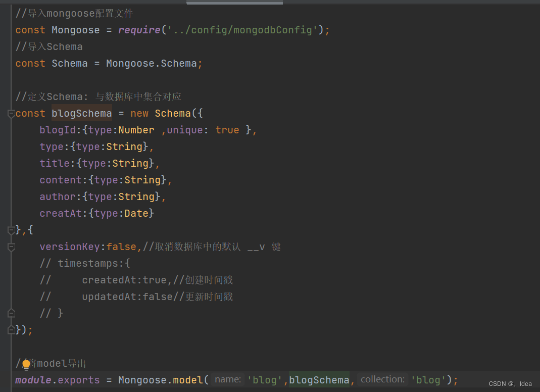Click the blogId field name
This screenshot has height=392, width=540.
point(58,130)
